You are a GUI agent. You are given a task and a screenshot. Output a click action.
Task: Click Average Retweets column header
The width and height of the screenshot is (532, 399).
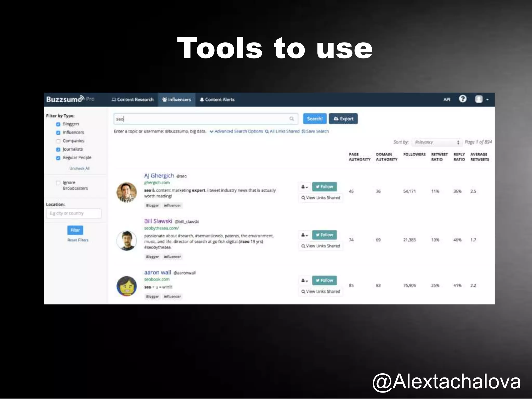(480, 157)
